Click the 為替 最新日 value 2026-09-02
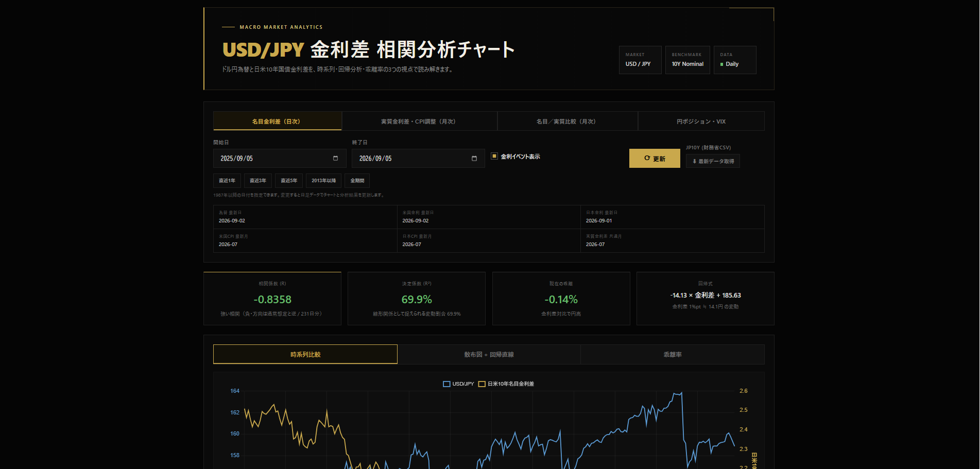 tap(232, 220)
